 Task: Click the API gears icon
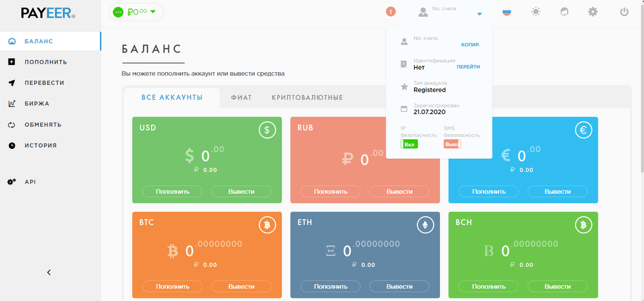coord(12,181)
